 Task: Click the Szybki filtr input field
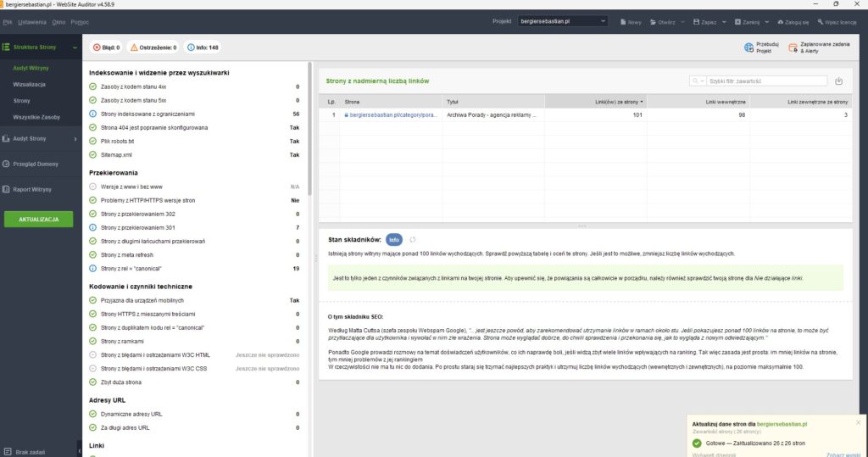767,81
